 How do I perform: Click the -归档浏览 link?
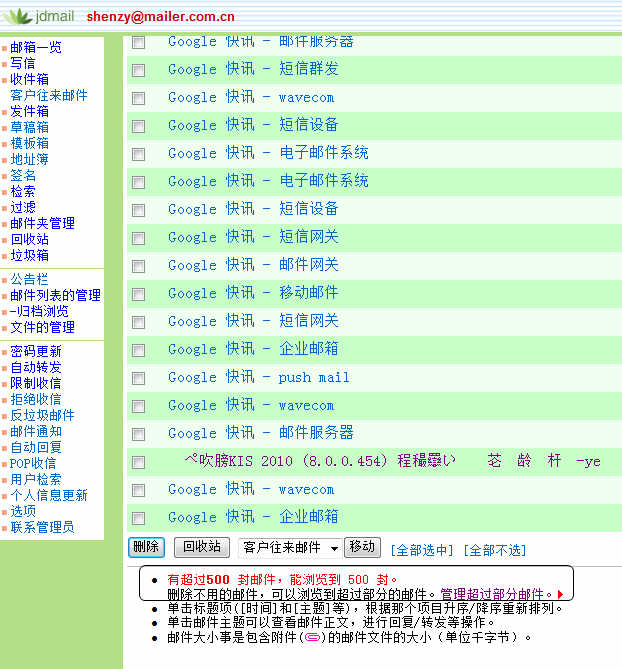tap(39, 311)
